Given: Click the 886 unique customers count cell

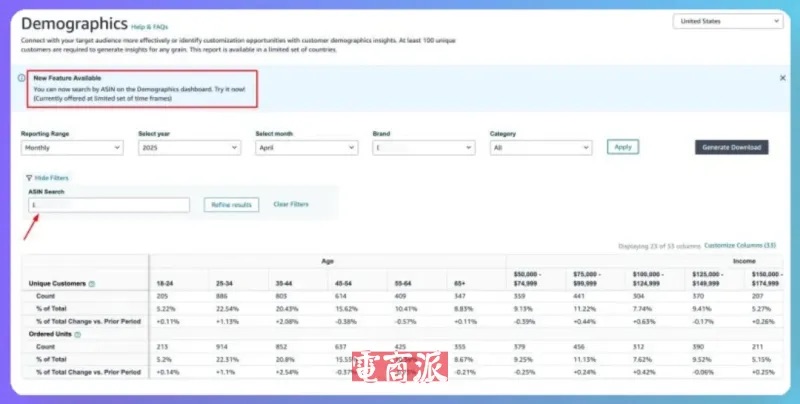Looking at the screenshot, I should tap(221, 296).
